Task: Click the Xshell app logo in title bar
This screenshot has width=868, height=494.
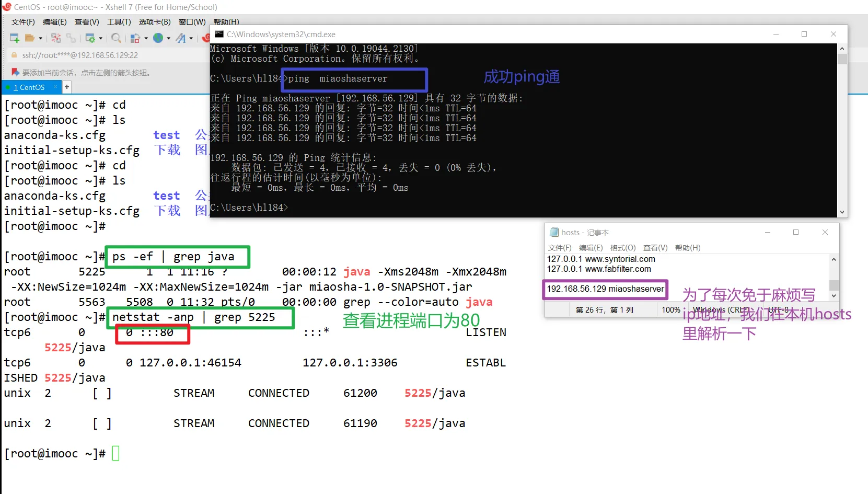Action: [7, 7]
